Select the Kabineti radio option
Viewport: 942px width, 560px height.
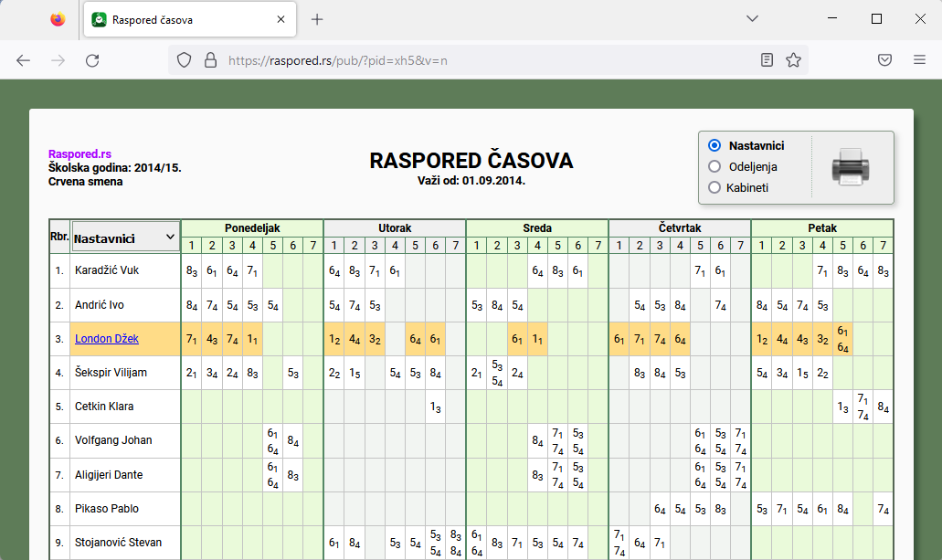[714, 187]
